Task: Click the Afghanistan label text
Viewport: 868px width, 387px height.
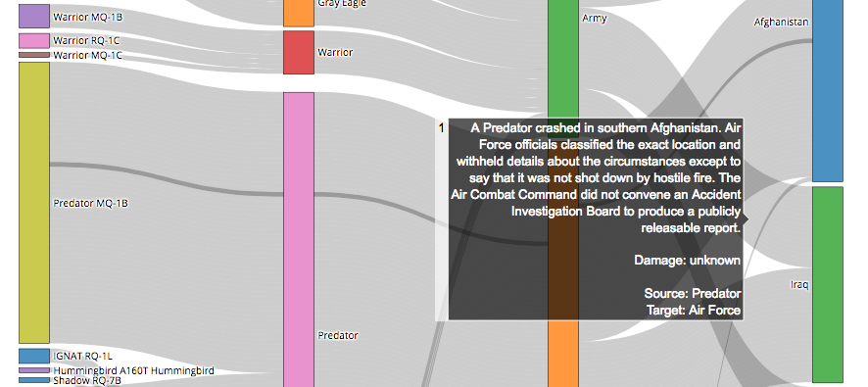Action: coord(781,23)
